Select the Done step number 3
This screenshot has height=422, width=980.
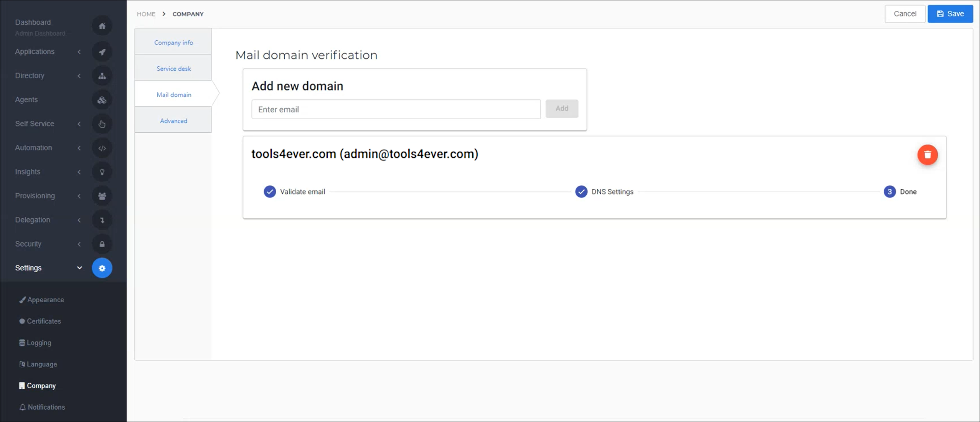point(890,191)
